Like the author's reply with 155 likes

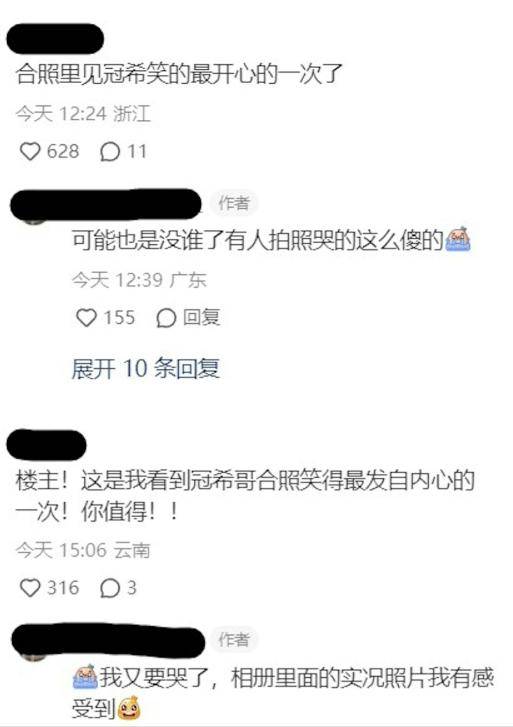[86, 318]
